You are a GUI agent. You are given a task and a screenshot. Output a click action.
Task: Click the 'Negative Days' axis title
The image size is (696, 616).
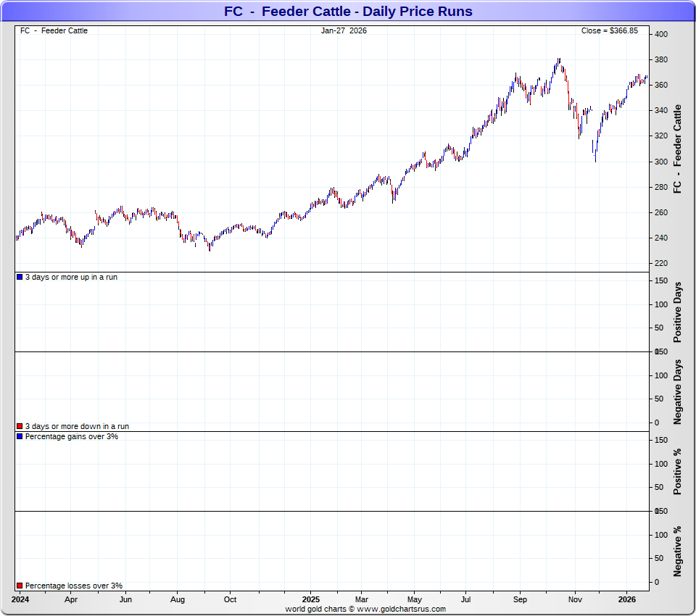677,392
